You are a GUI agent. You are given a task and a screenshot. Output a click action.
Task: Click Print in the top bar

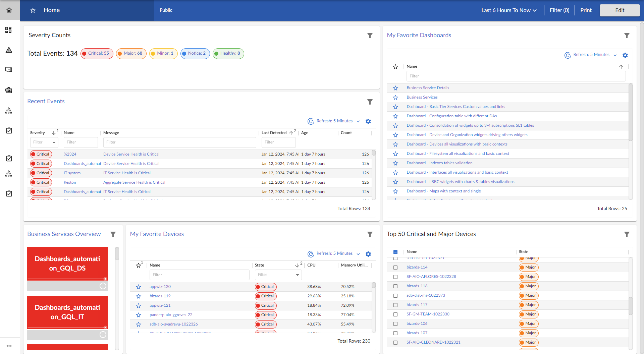[586, 10]
